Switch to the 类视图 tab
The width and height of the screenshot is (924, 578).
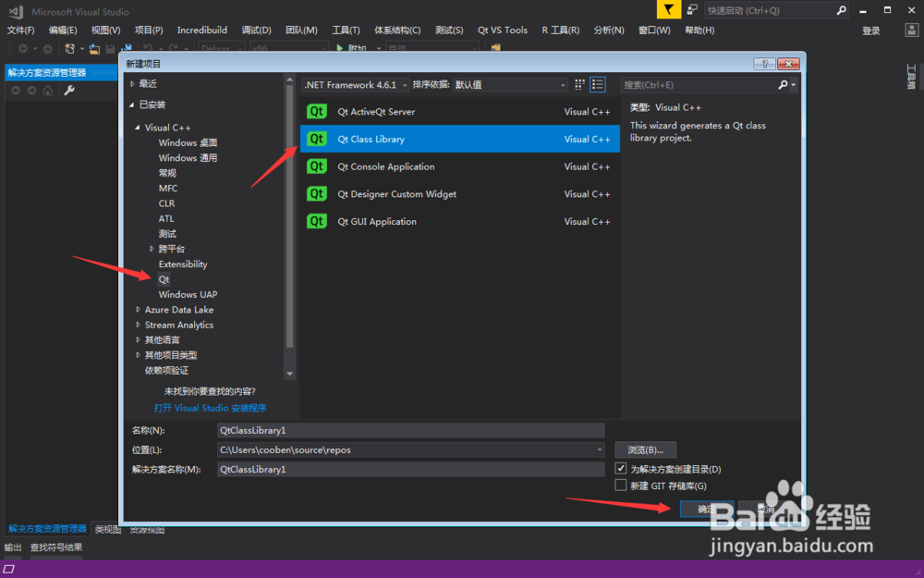click(108, 529)
